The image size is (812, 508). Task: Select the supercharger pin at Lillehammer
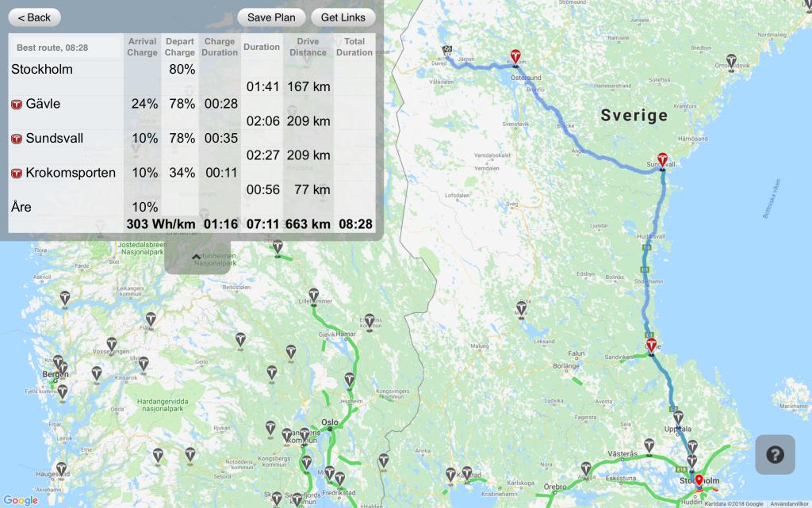tap(314, 297)
